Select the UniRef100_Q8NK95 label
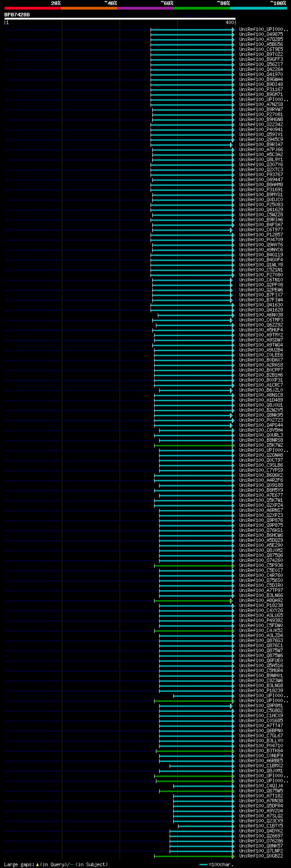 261,415
